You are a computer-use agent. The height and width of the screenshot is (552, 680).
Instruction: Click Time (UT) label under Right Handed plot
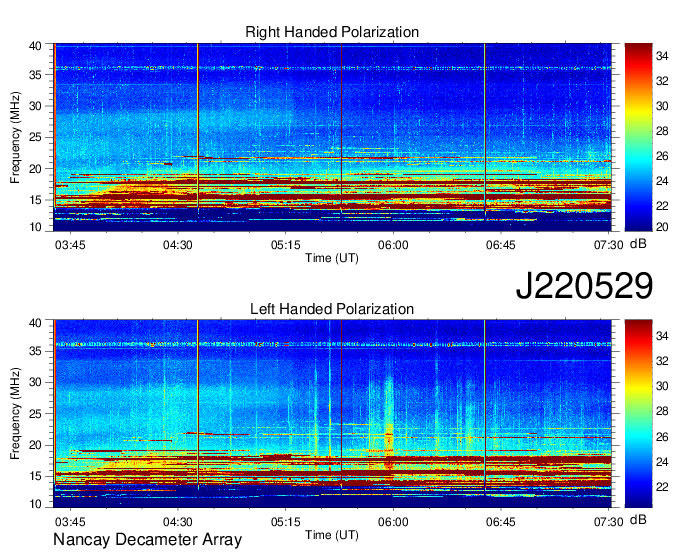pyautogui.click(x=332, y=258)
